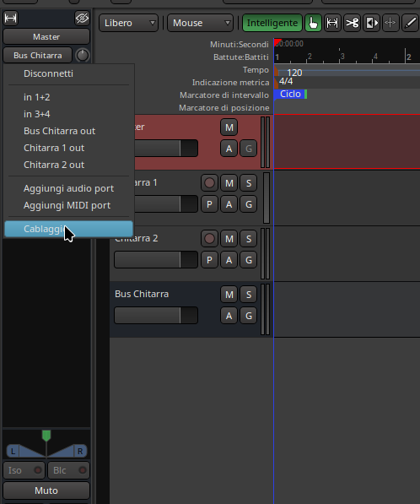Click the strip width toggle icon
This screenshot has width=420, height=504.
tap(11, 18)
